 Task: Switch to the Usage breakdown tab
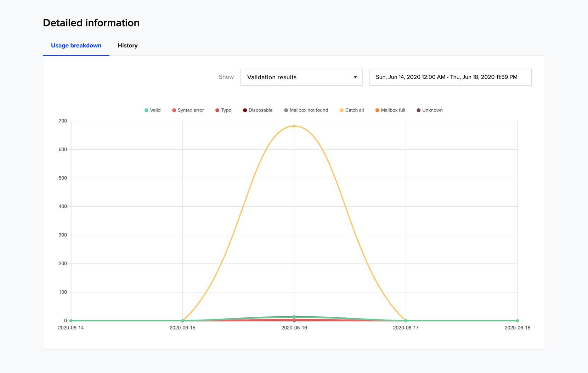[76, 45]
